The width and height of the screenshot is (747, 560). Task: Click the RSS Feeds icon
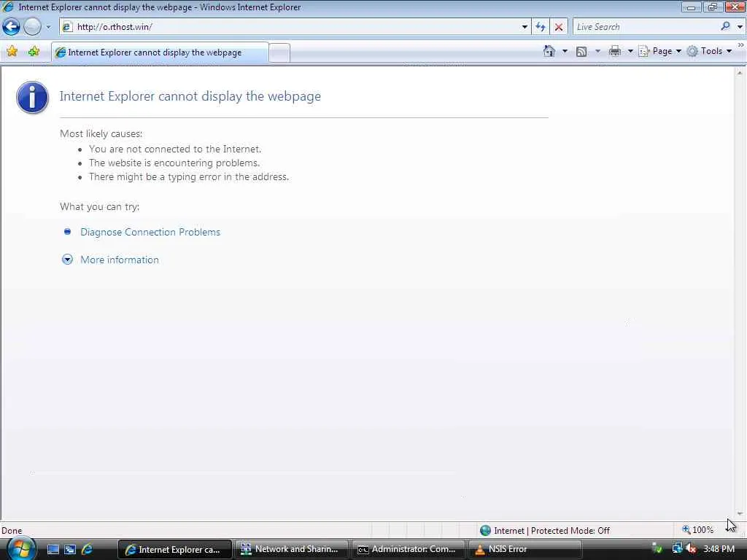(581, 52)
